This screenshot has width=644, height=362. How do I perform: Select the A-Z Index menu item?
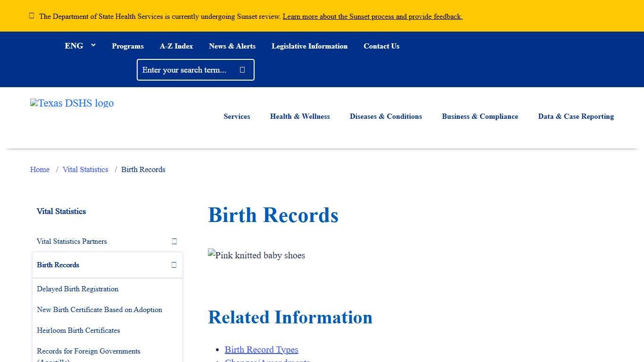coord(176,46)
